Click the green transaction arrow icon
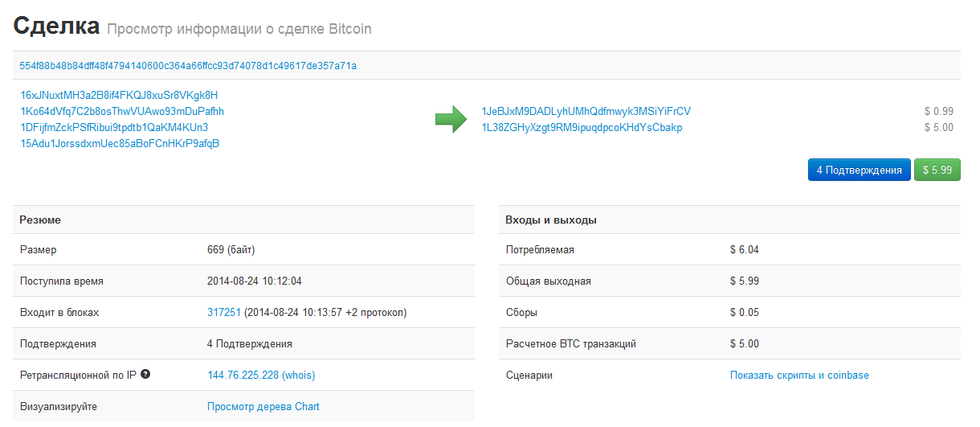 (451, 119)
